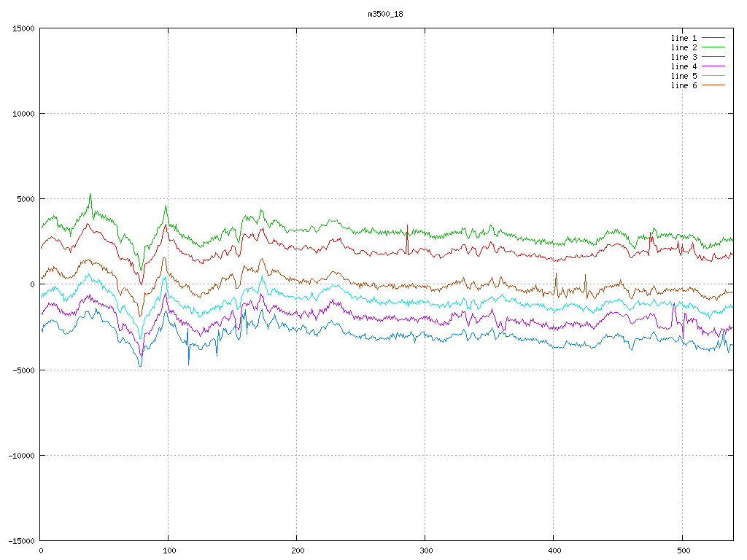Click the cyan line 5 legend sample
747x560 pixels.
coord(713,76)
